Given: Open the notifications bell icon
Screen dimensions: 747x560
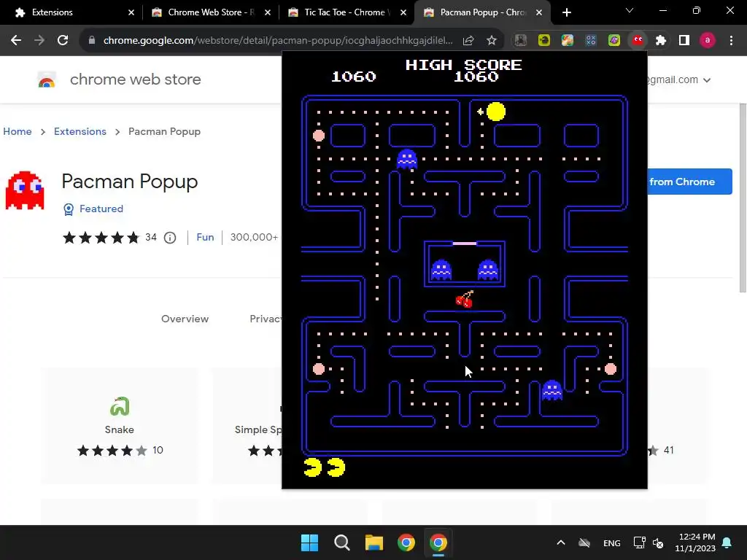Looking at the screenshot, I should (727, 542).
